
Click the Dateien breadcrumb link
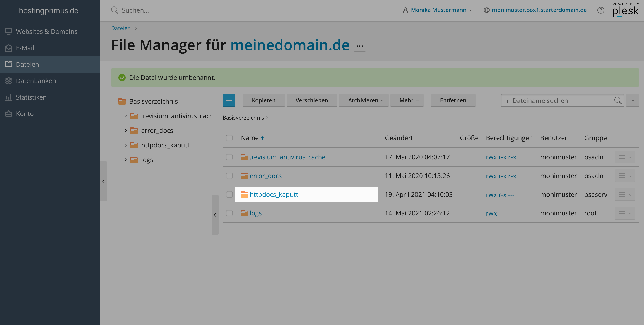pyautogui.click(x=121, y=28)
